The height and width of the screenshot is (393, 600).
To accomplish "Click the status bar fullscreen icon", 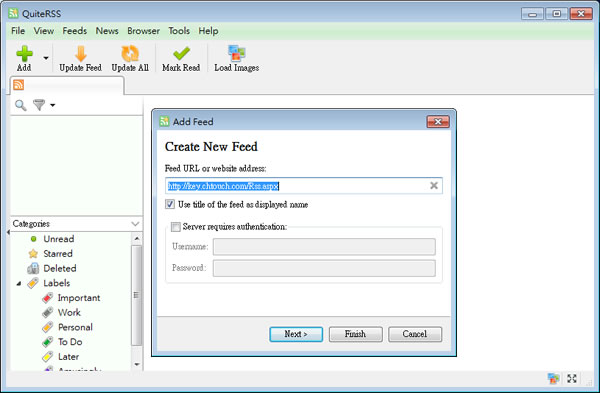I will 572,378.
